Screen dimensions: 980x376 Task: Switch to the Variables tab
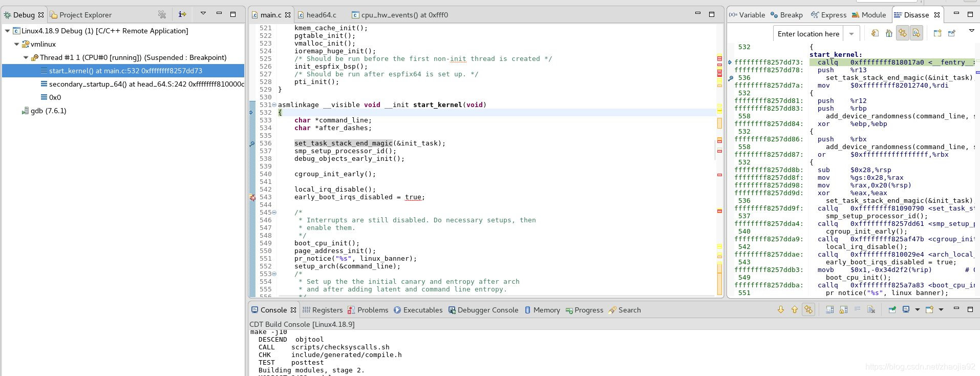[x=747, y=15]
